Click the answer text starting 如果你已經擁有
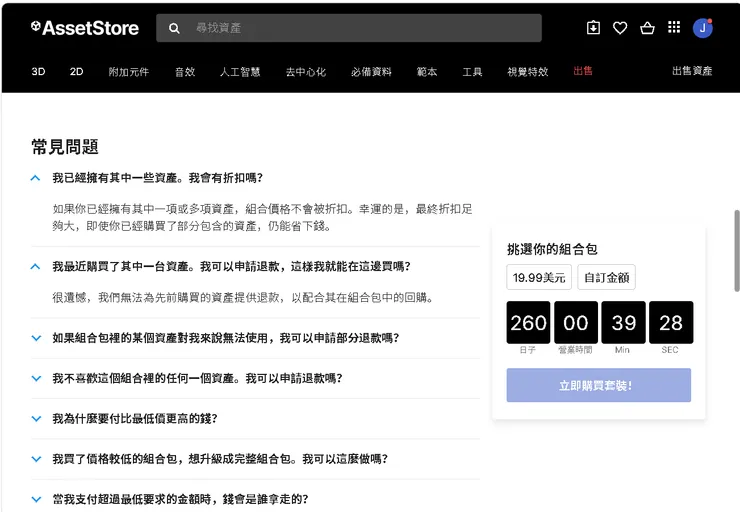Screen dimensions: 740x512 coord(262,217)
